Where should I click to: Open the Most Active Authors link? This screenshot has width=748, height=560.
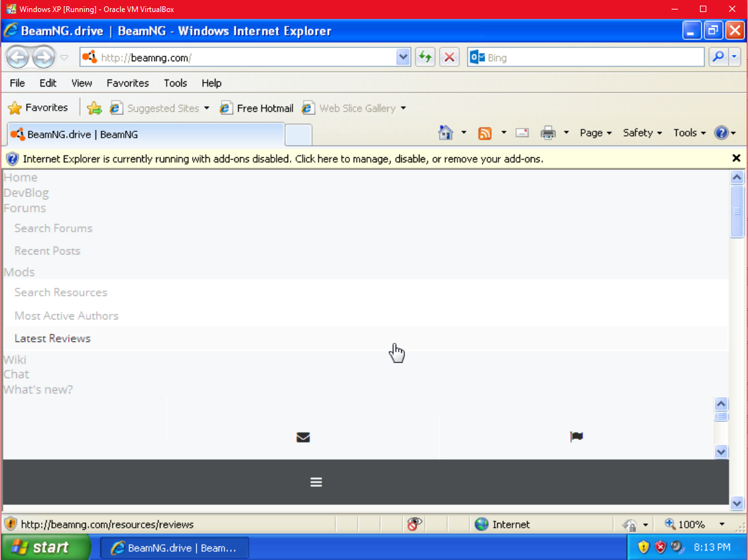point(66,316)
